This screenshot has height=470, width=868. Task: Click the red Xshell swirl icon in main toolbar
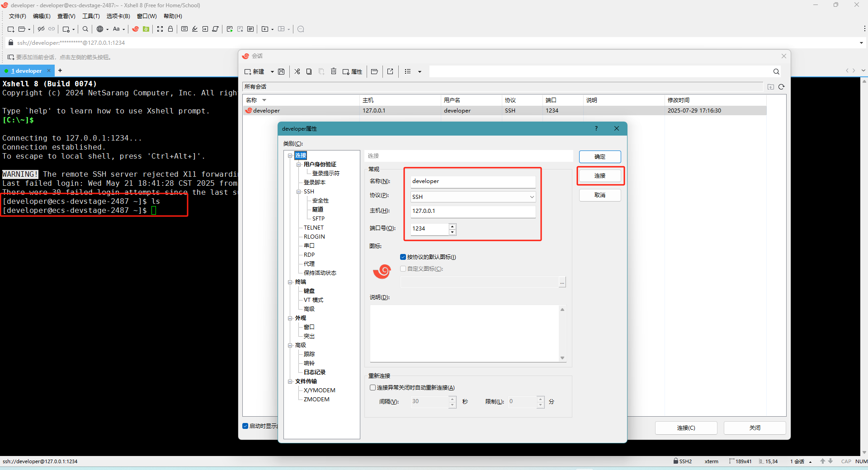[135, 29]
